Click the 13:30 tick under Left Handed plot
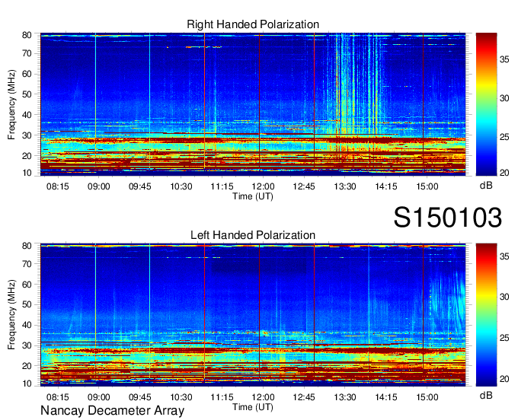Image resolution: width=518 pixels, height=420 pixels. pyautogui.click(x=345, y=397)
